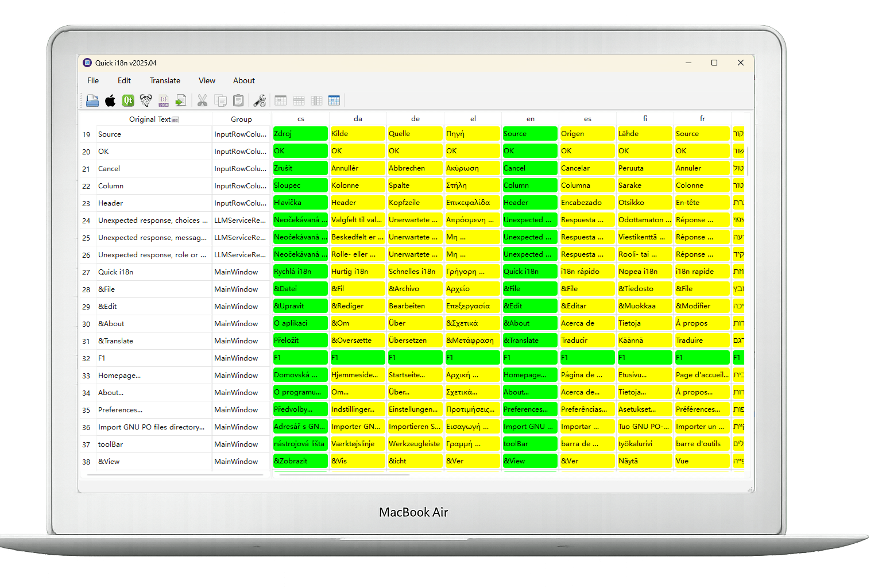
Task: Select cell 'Kopfzeile' in de column
Action: pos(415,203)
